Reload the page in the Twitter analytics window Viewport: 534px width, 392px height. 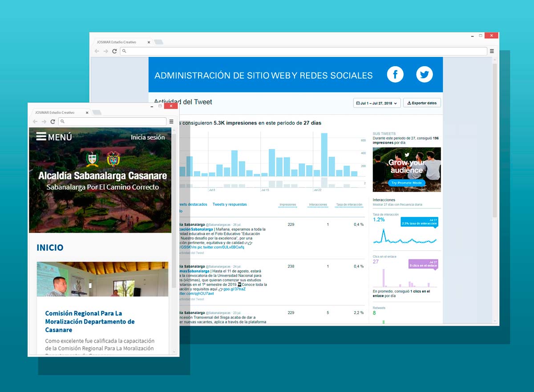(114, 51)
